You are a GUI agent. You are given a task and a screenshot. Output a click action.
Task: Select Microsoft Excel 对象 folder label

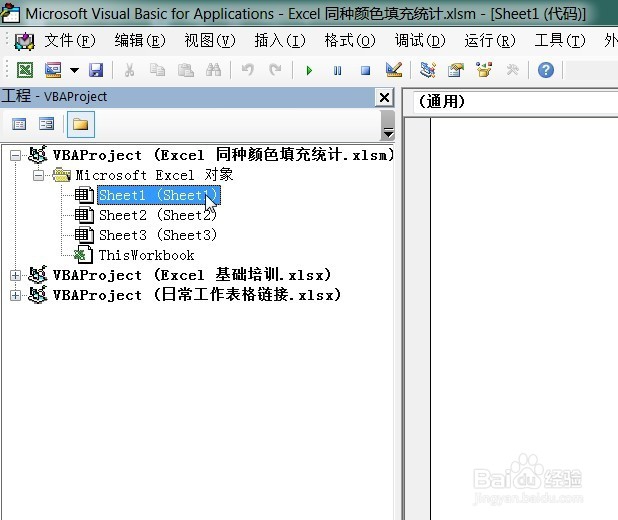click(x=154, y=175)
